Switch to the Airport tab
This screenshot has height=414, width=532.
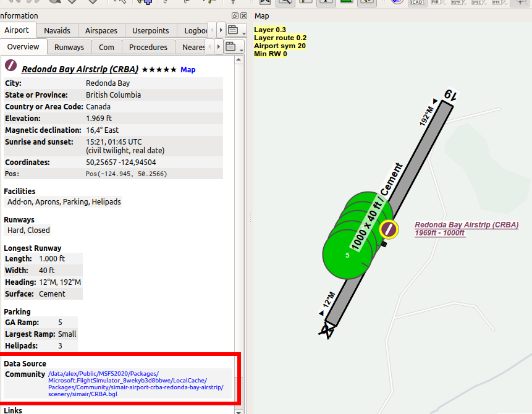tap(17, 30)
